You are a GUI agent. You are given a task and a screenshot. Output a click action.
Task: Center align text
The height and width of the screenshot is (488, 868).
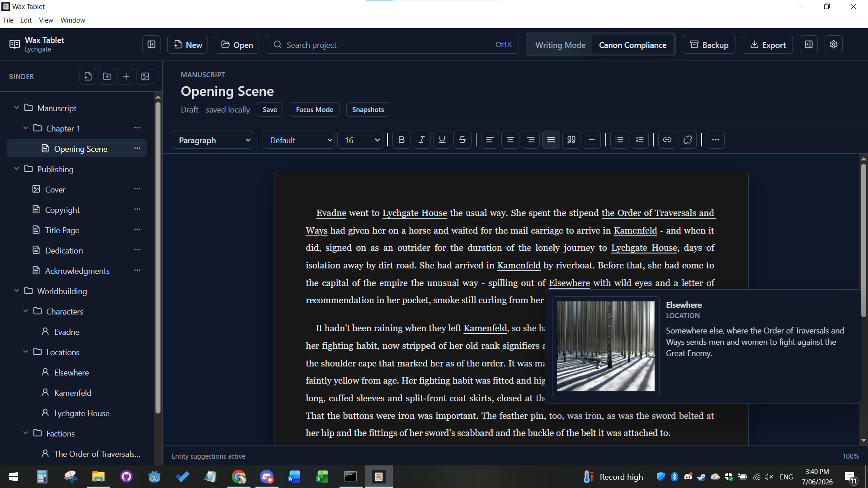[510, 140]
